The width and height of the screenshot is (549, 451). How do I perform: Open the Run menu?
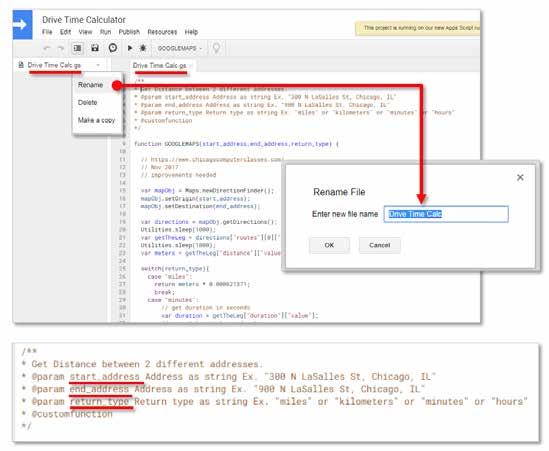pyautogui.click(x=105, y=32)
